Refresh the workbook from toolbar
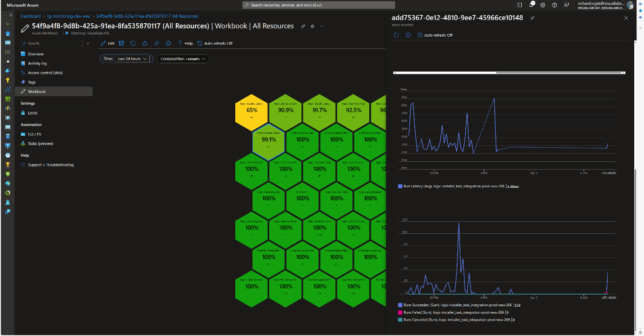644x336 pixels. (x=133, y=43)
